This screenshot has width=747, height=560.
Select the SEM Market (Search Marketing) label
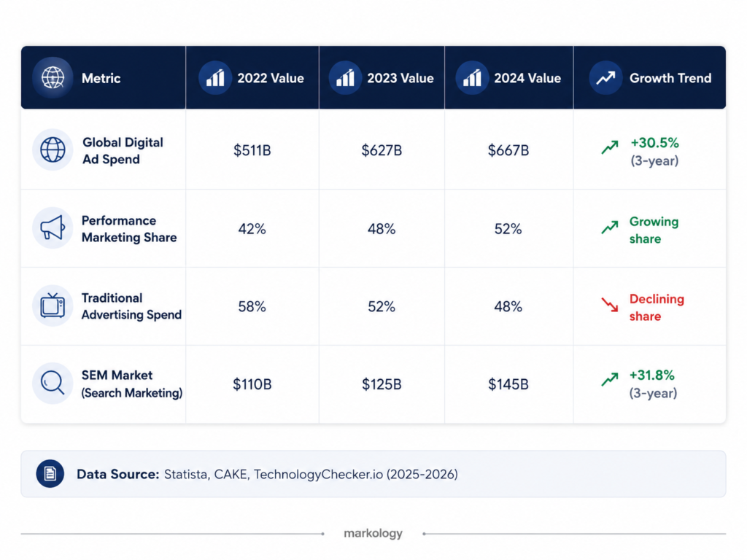pyautogui.click(x=132, y=384)
